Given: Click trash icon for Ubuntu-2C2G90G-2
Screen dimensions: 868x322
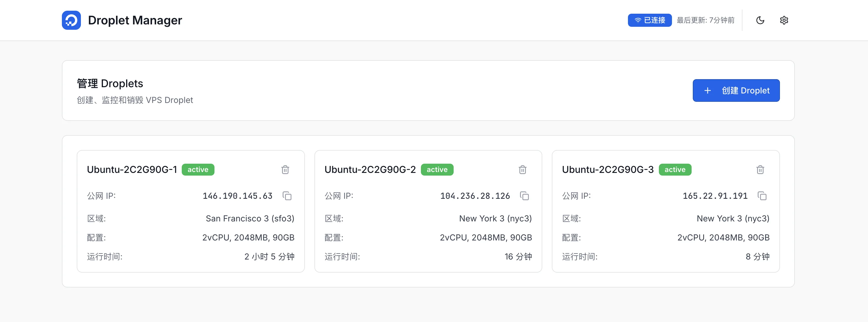Looking at the screenshot, I should tap(522, 170).
